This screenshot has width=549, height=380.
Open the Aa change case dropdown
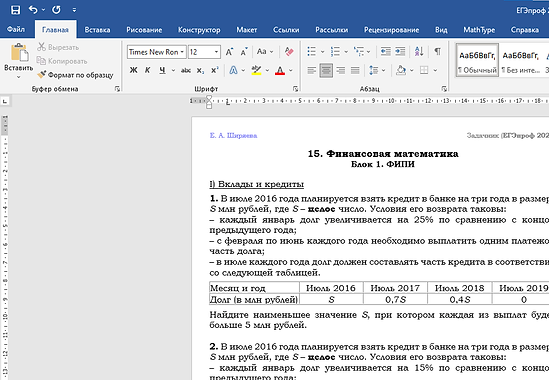(264, 51)
